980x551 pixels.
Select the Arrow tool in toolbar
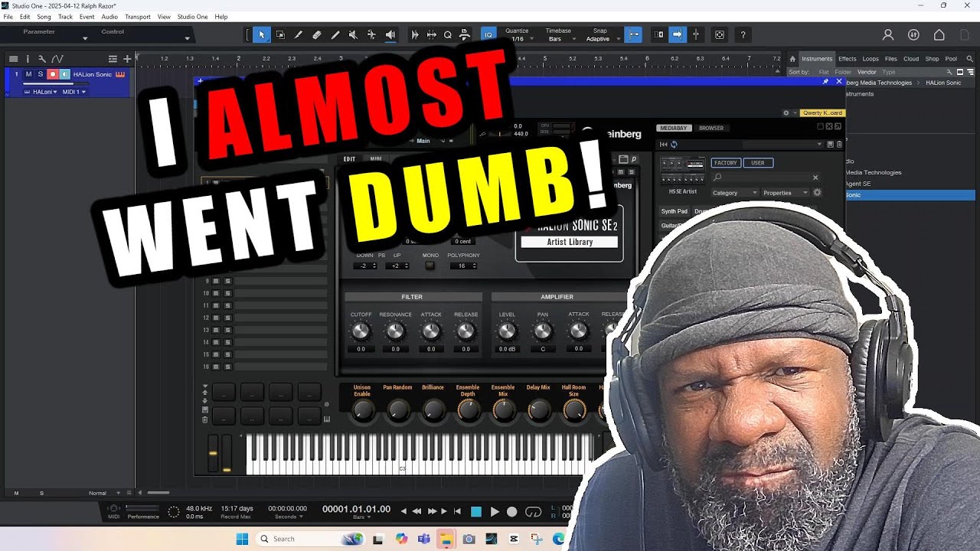pos(262,34)
